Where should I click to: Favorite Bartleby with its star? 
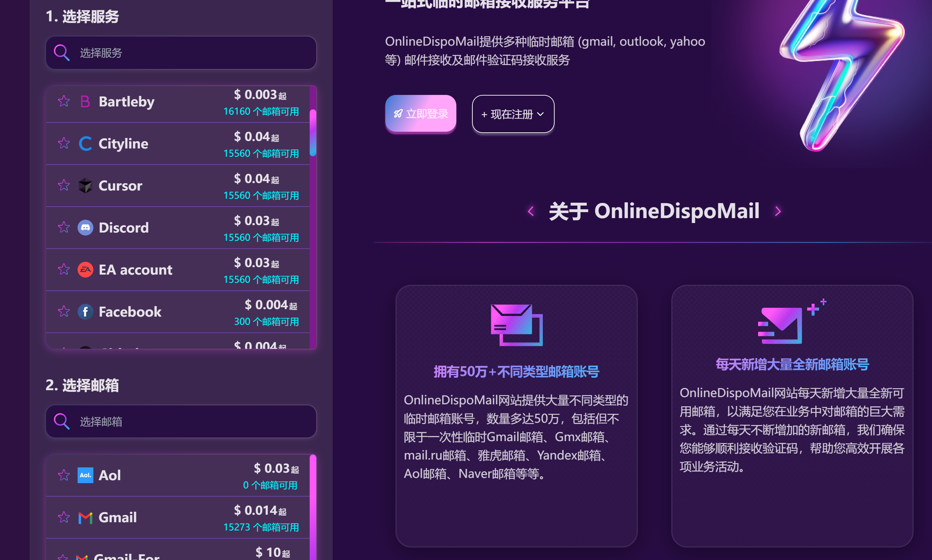[64, 101]
